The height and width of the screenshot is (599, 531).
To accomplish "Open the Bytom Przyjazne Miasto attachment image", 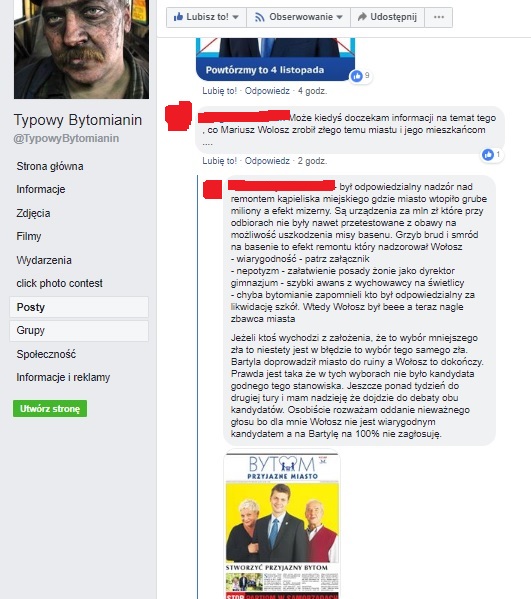I will point(282,525).
